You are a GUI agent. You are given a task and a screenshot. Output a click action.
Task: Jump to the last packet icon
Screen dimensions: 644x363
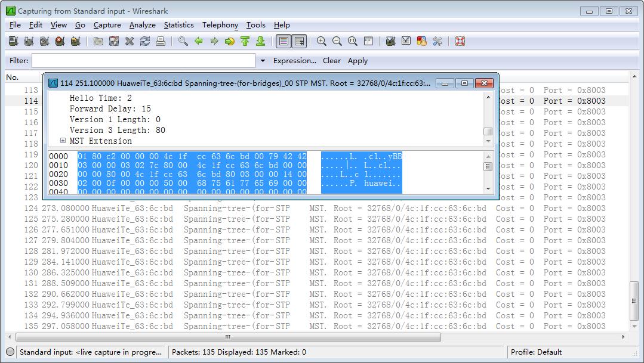[x=260, y=41]
